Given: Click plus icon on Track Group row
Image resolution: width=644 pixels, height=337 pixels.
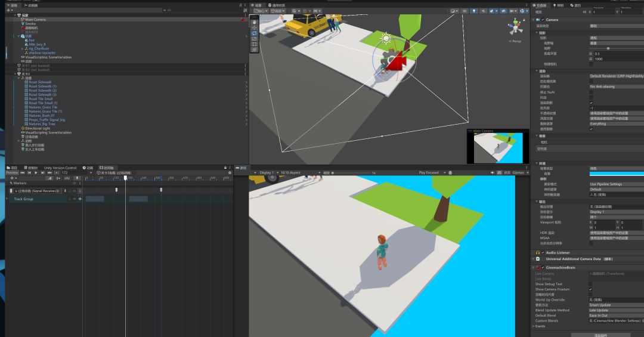Looking at the screenshot, I should click(x=80, y=199).
